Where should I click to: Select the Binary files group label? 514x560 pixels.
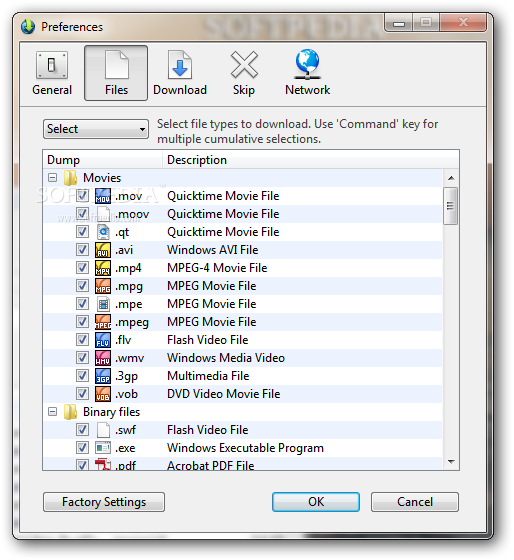111,412
